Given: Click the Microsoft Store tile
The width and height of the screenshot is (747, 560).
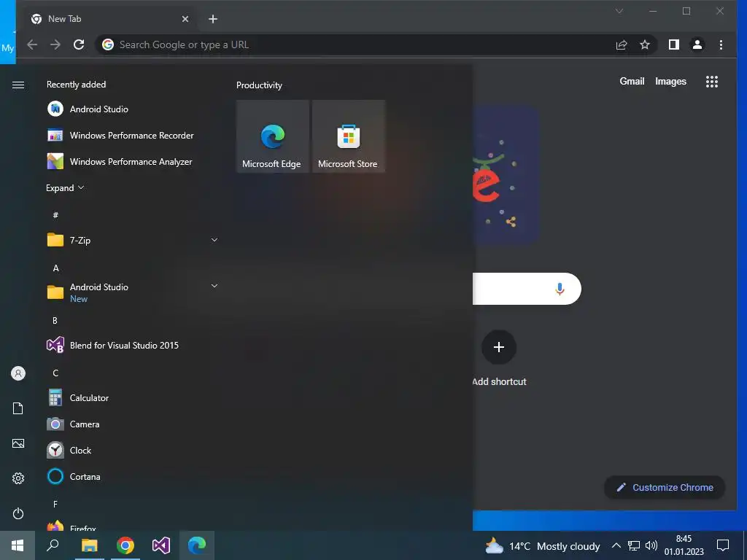Looking at the screenshot, I should pos(348,136).
